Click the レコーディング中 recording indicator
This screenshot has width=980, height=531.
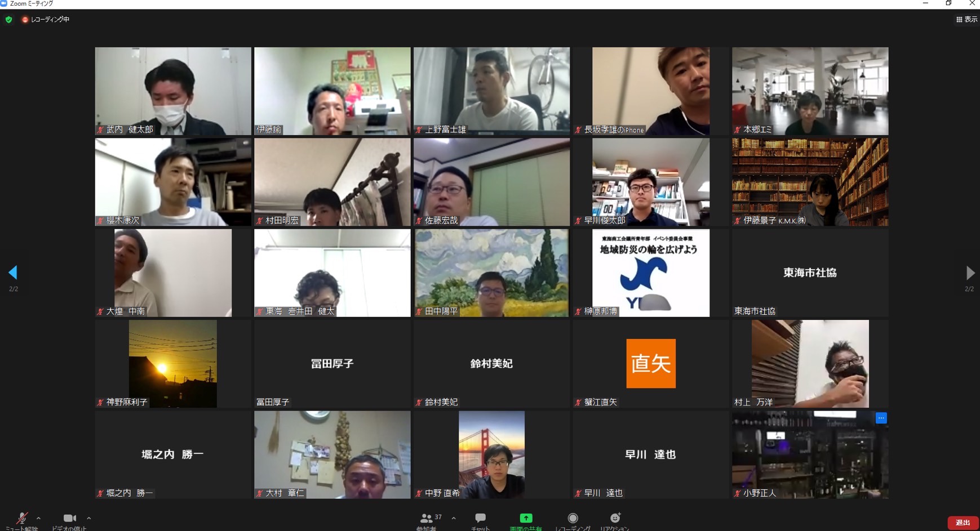pyautogui.click(x=46, y=20)
